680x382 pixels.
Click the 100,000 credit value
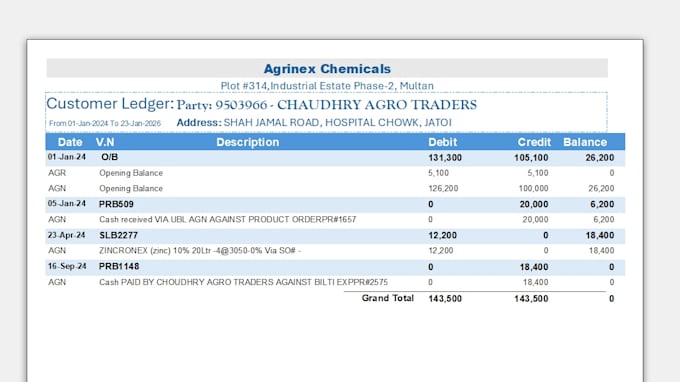pyautogui.click(x=533, y=189)
